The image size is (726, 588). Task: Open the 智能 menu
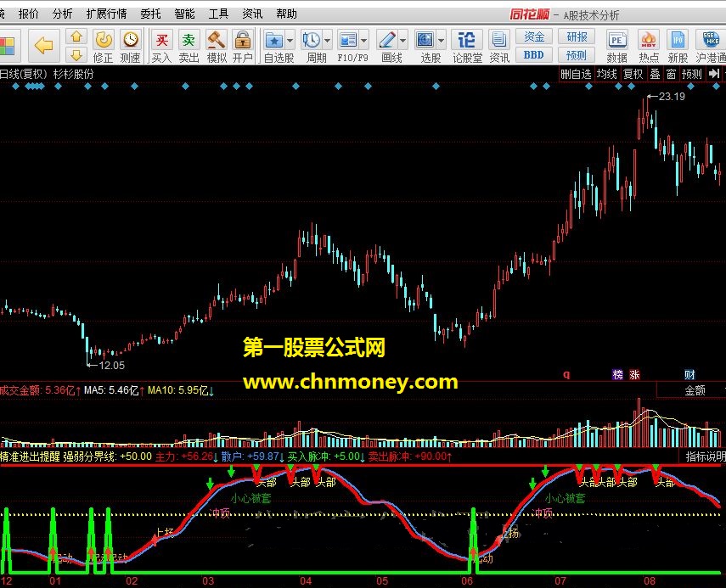pos(184,14)
